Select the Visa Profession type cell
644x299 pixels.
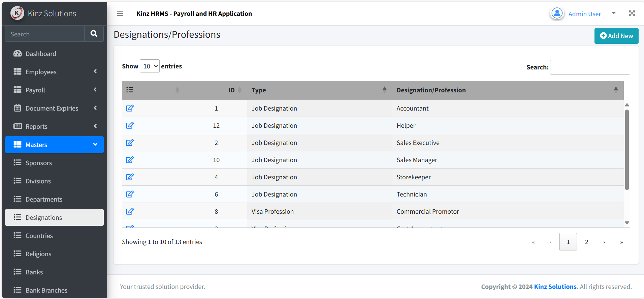click(x=320, y=211)
